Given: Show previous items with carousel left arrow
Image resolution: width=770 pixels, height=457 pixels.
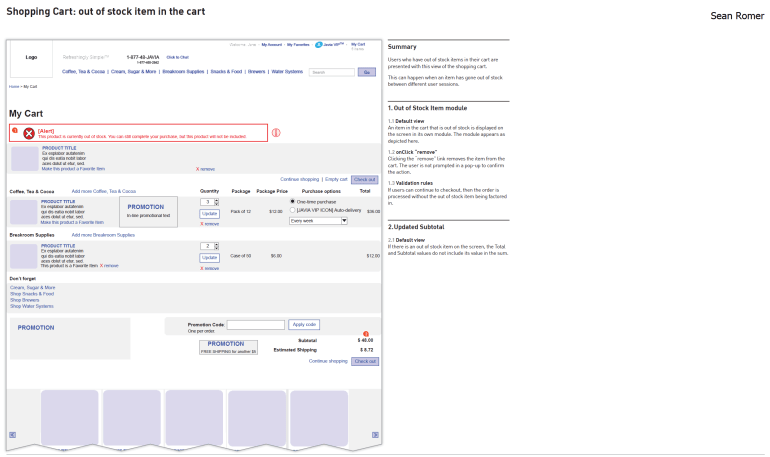Looking at the screenshot, I should [x=12, y=435].
